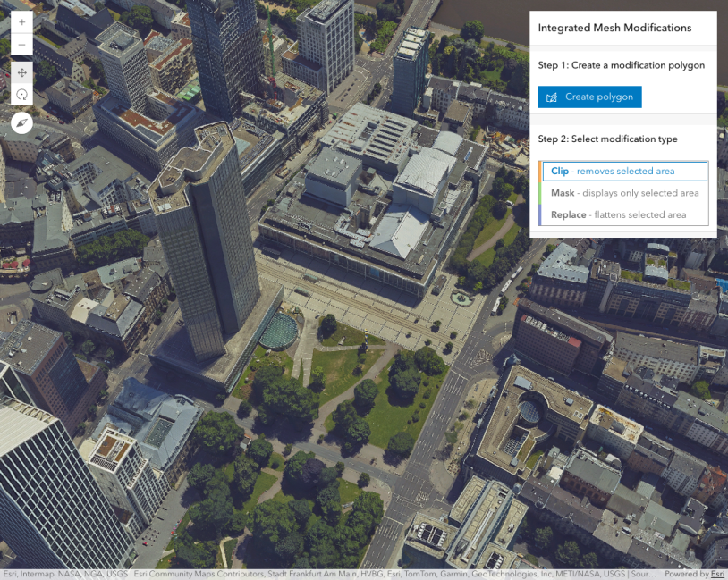Click the zoom in plus button
This screenshot has height=580, width=728.
(x=22, y=21)
